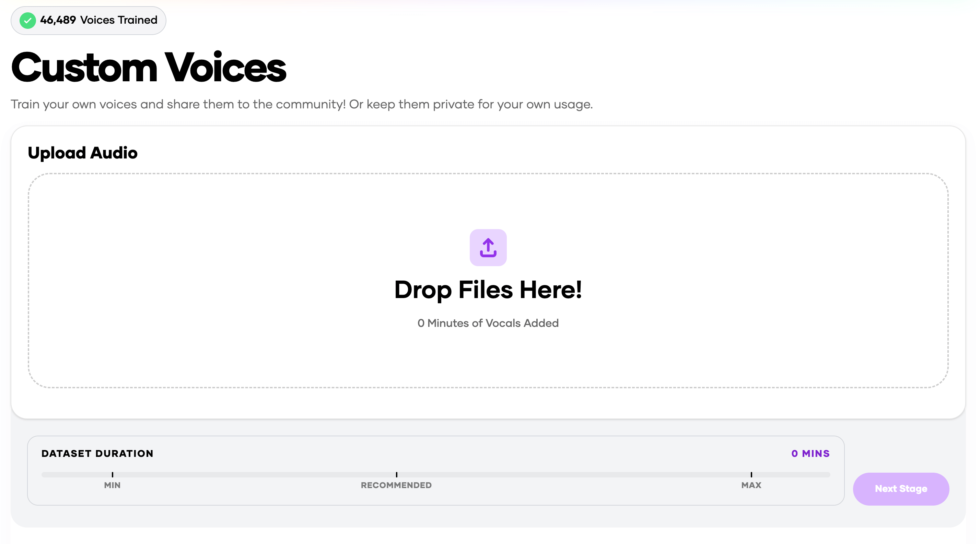Click the DATASET DURATION label
The image size is (980, 544).
[97, 453]
